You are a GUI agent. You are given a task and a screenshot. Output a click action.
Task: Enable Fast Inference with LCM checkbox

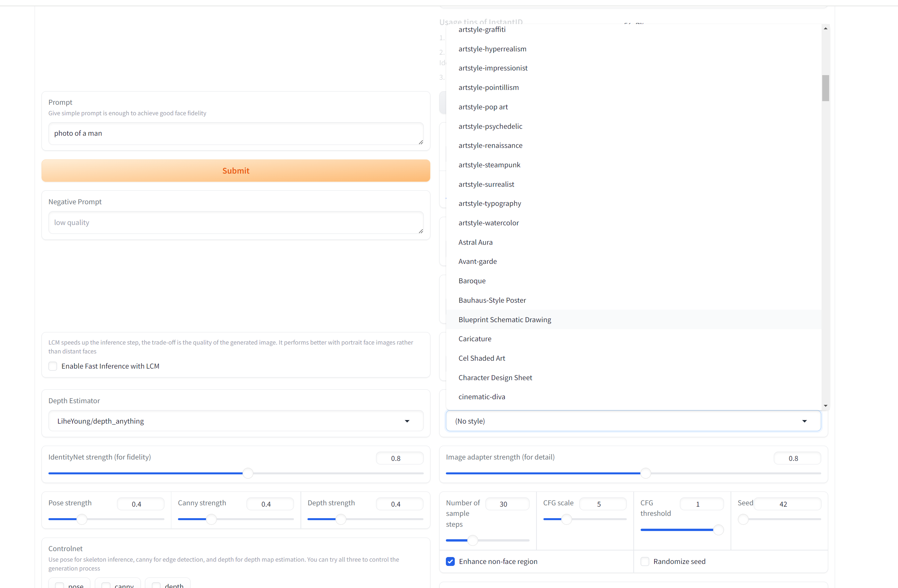(53, 366)
